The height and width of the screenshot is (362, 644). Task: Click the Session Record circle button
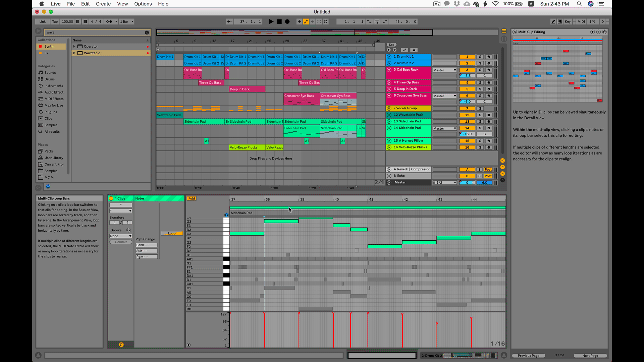[x=326, y=21]
